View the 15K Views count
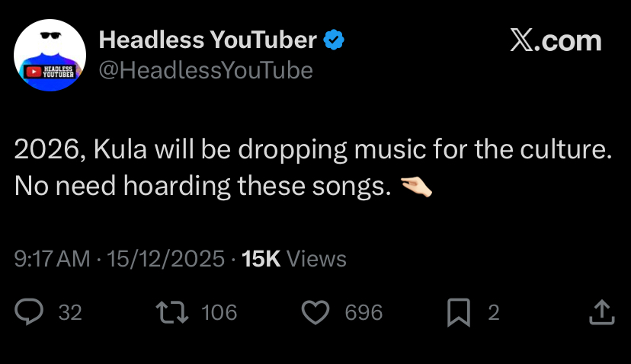The width and height of the screenshot is (631, 364). (293, 259)
